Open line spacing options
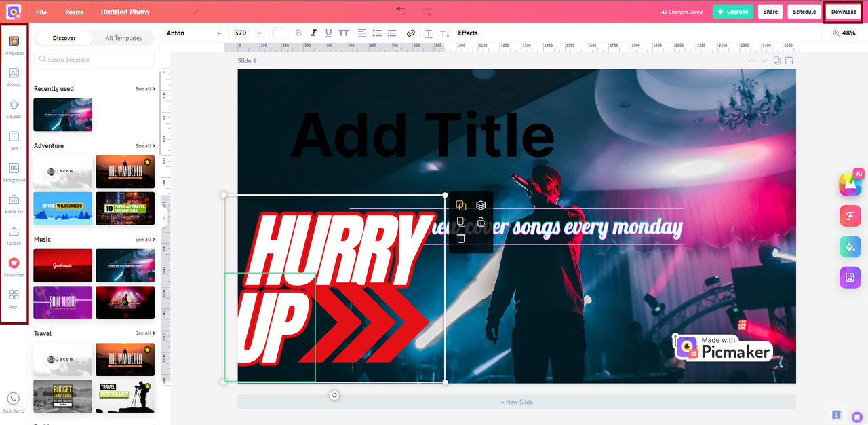The image size is (868, 425). [x=377, y=33]
